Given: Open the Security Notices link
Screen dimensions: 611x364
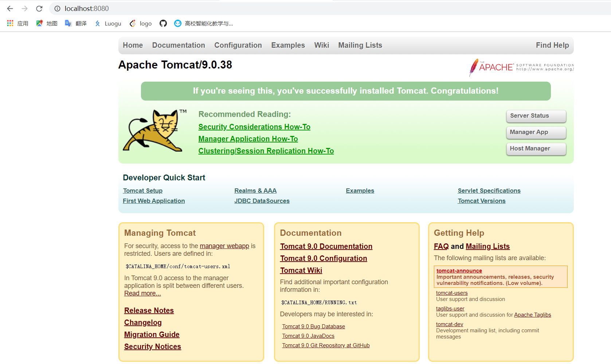Looking at the screenshot, I should coord(153,347).
